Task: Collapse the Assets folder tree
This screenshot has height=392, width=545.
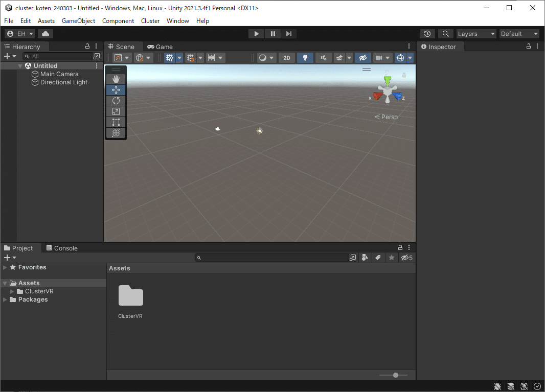Action: click(5, 283)
